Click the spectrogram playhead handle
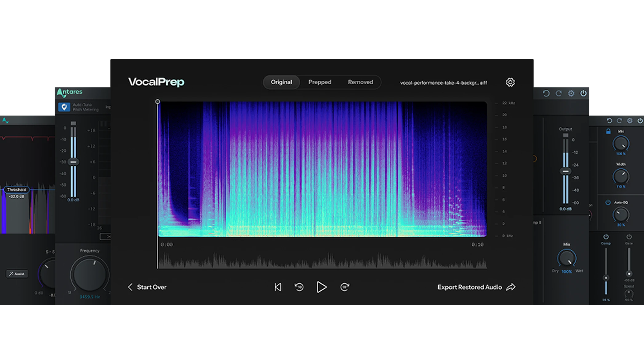Image resolution: width=644 pixels, height=364 pixels. pyautogui.click(x=158, y=101)
